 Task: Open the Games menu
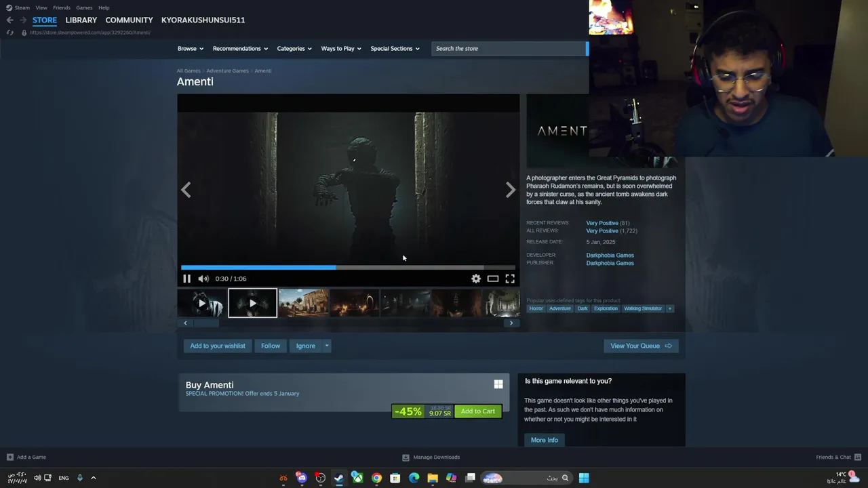(x=84, y=7)
